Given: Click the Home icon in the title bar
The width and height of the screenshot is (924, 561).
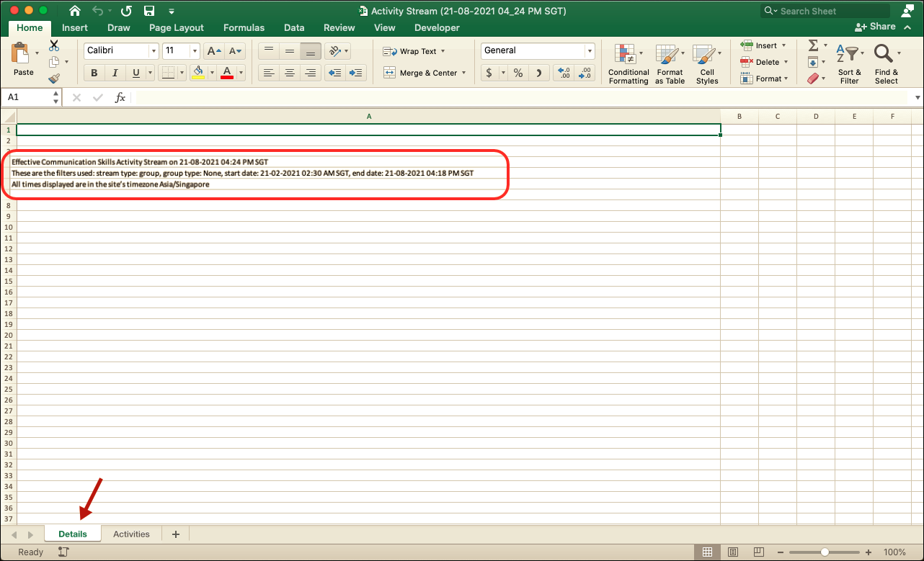Looking at the screenshot, I should click(75, 11).
